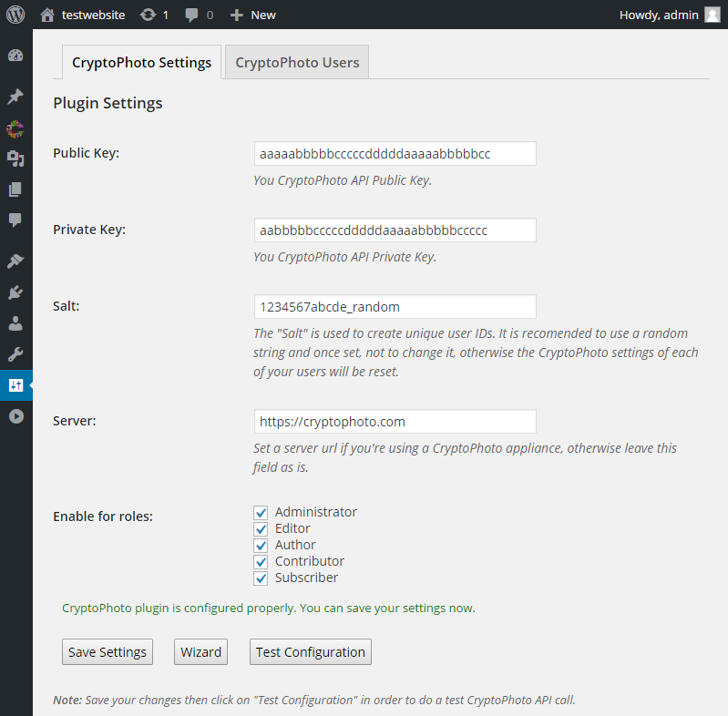This screenshot has width=728, height=716.
Task: Open the Users sidebar icon
Action: 15,323
